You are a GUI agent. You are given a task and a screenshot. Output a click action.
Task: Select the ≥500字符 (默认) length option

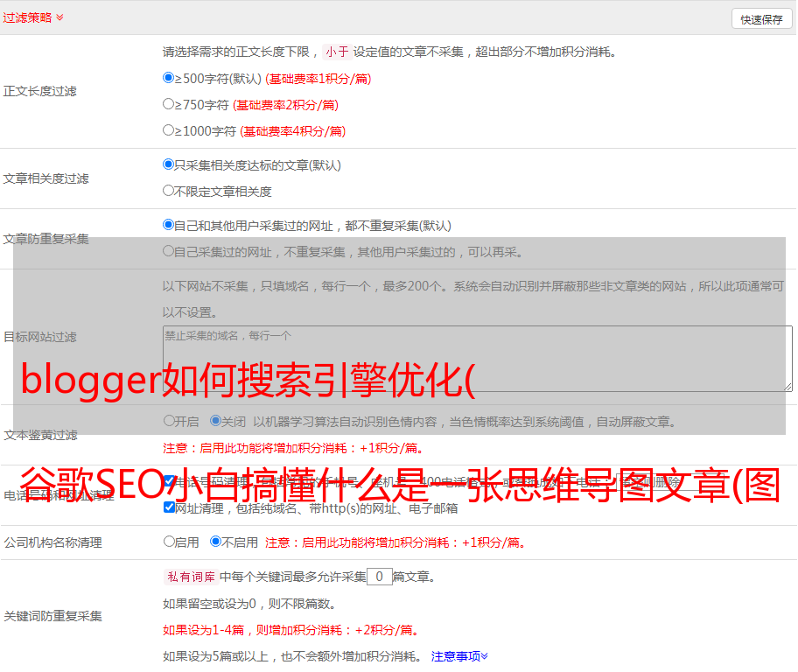pos(168,78)
